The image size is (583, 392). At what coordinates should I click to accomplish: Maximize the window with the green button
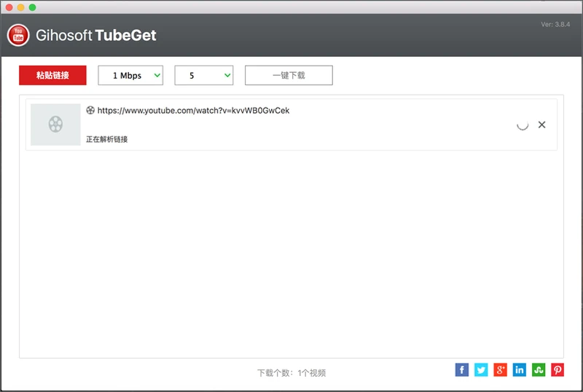tap(32, 7)
